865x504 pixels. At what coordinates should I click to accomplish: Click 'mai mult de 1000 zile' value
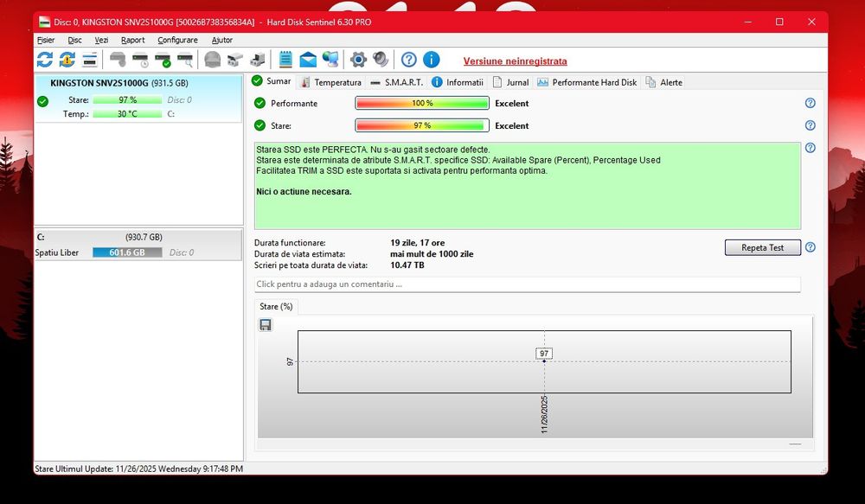pyautogui.click(x=432, y=254)
